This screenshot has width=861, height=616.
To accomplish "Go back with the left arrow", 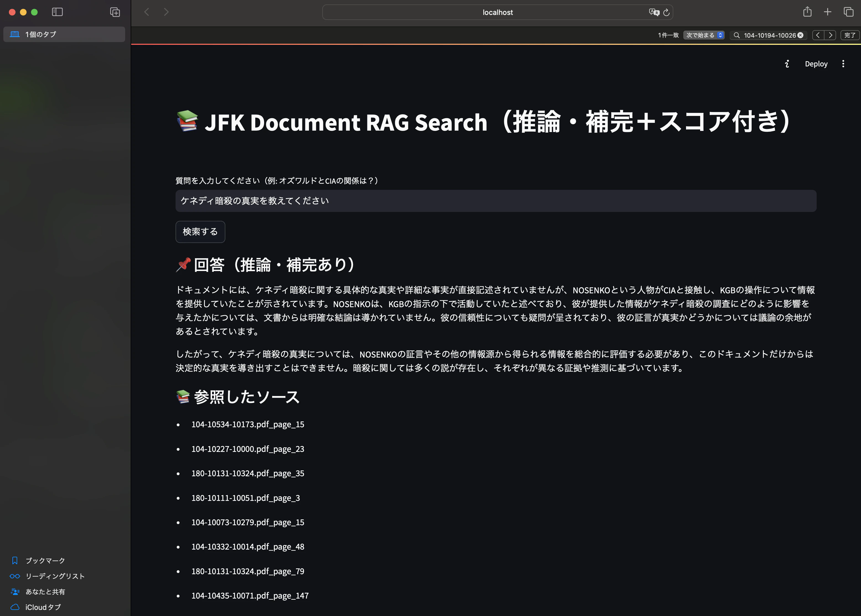I will click(x=147, y=12).
